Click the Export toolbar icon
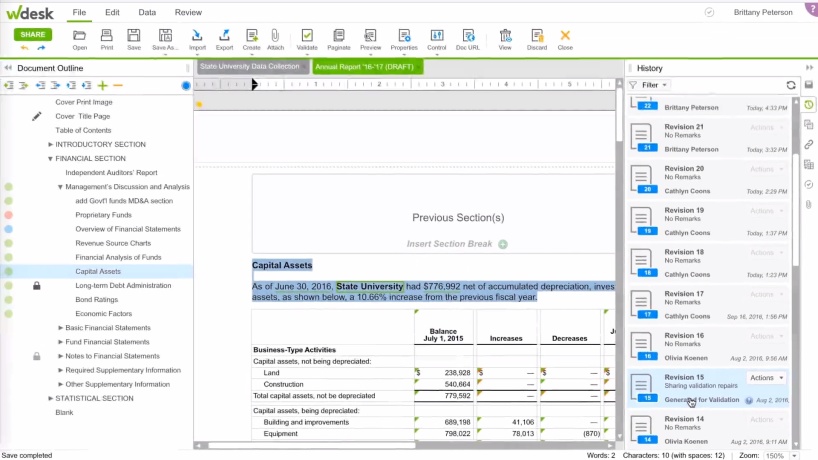 224,40
